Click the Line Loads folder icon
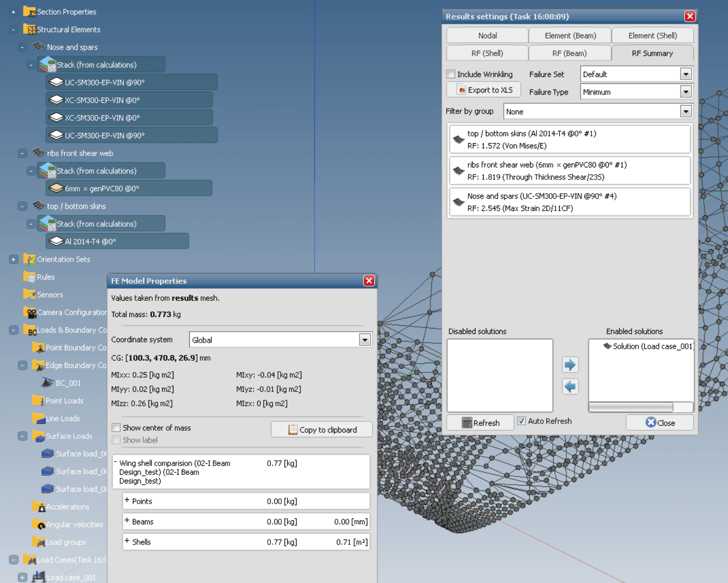This screenshot has height=583, width=728. (x=39, y=418)
